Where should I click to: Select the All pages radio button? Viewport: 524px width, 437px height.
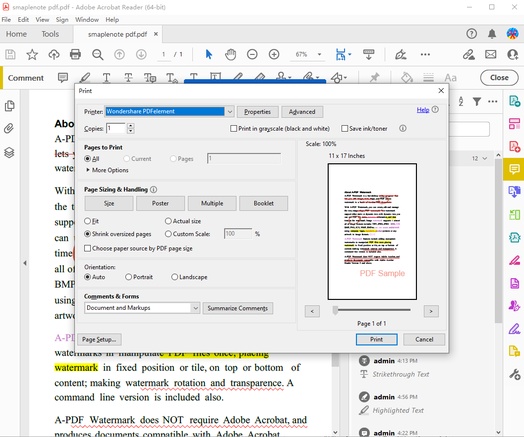pos(88,159)
